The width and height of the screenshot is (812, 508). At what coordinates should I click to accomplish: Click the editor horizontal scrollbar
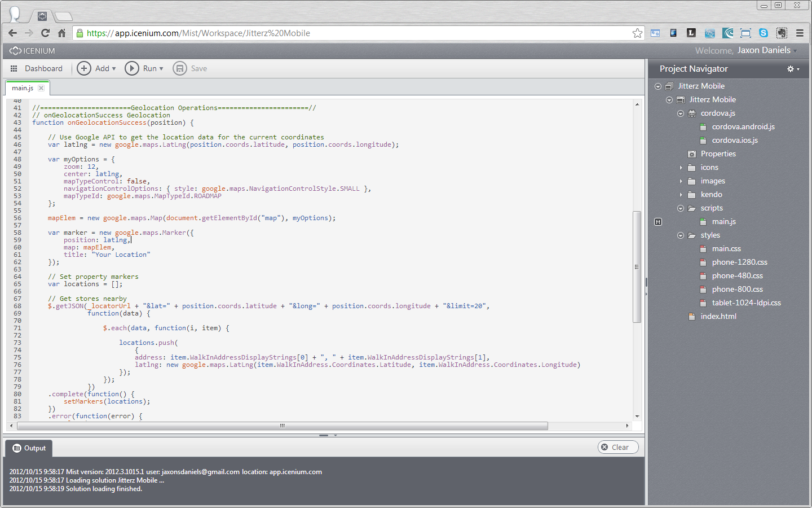coord(282,426)
